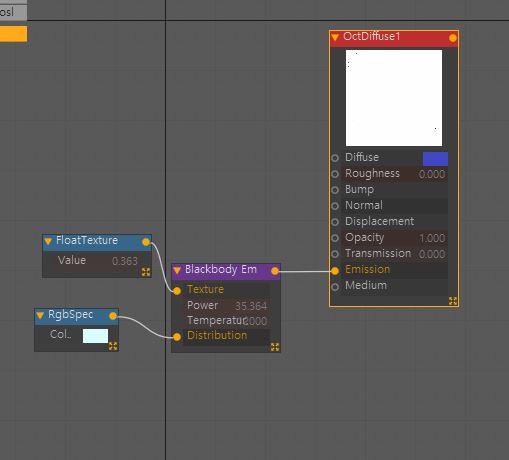
Task: Click the RgbSpec output port
Action: click(113, 316)
